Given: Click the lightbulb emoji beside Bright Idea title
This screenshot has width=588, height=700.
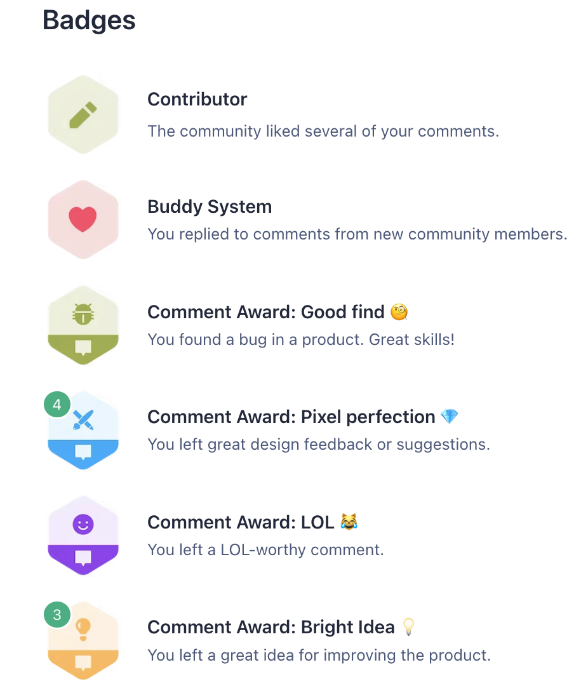Looking at the screenshot, I should coord(408,627).
